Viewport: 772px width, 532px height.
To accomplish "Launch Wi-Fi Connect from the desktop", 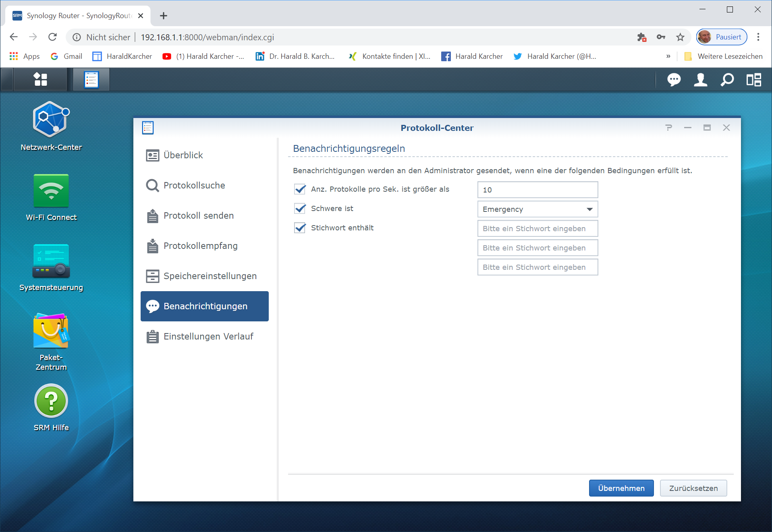I will click(51, 190).
